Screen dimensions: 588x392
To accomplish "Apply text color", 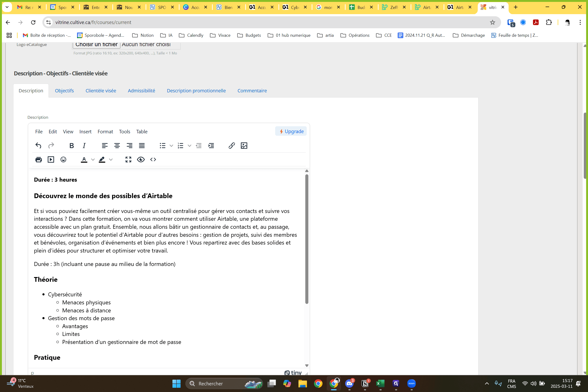I will (x=84, y=159).
